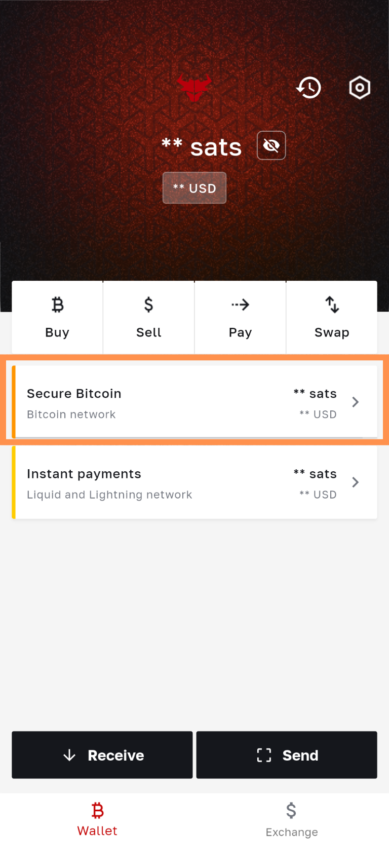Tap the dollar Sell icon
Viewport: 389px width, 868px height.
pyautogui.click(x=148, y=305)
